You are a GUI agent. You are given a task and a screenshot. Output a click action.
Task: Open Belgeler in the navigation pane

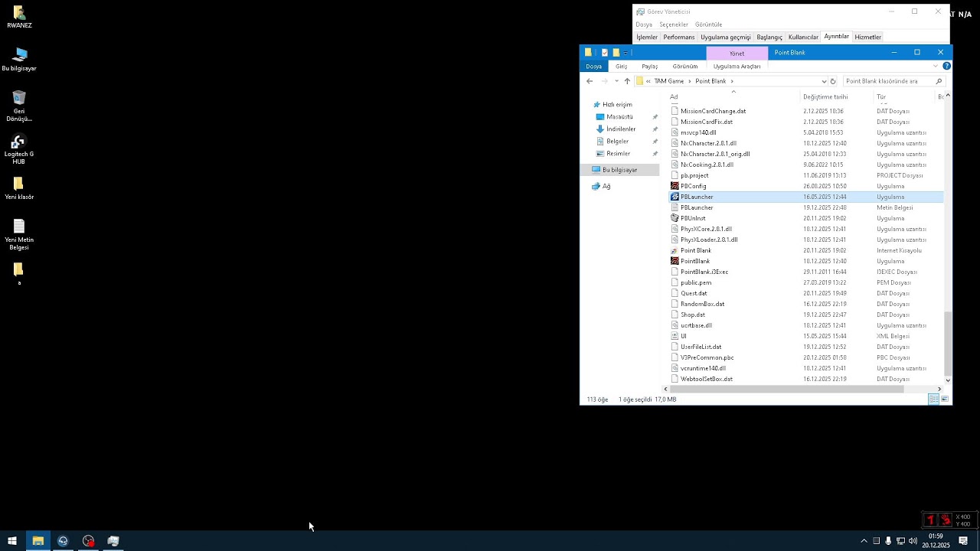click(617, 142)
